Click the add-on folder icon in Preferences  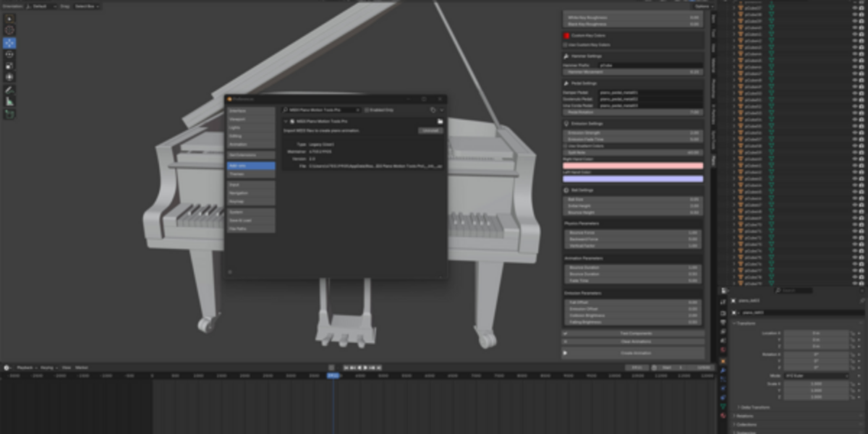click(x=440, y=122)
